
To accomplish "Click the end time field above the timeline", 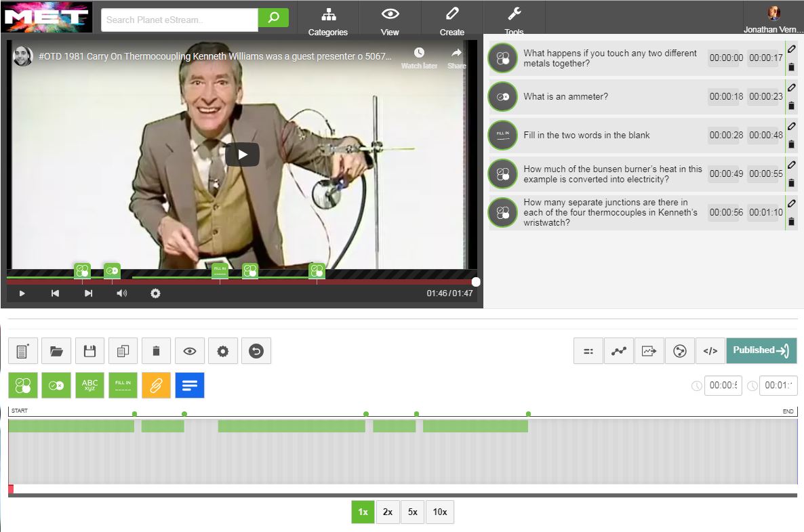I will 778,386.
